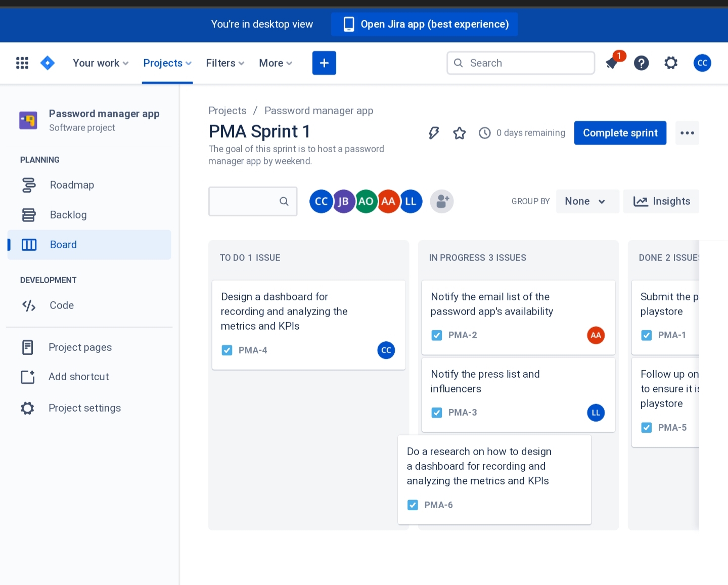This screenshot has width=728, height=585.
Task: Click the PMA Sprint 1 title
Action: coord(259,131)
